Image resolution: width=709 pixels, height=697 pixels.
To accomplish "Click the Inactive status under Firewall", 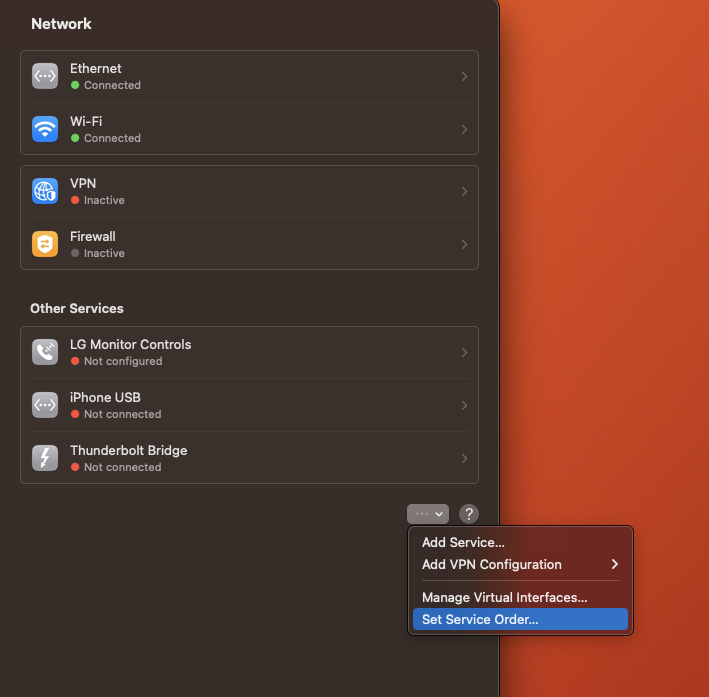I will [104, 253].
